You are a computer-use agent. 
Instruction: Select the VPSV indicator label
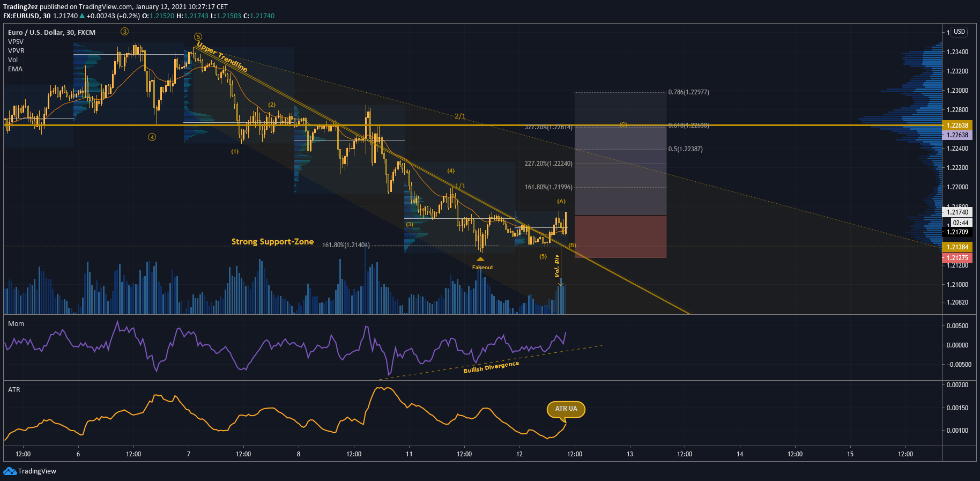click(x=16, y=42)
